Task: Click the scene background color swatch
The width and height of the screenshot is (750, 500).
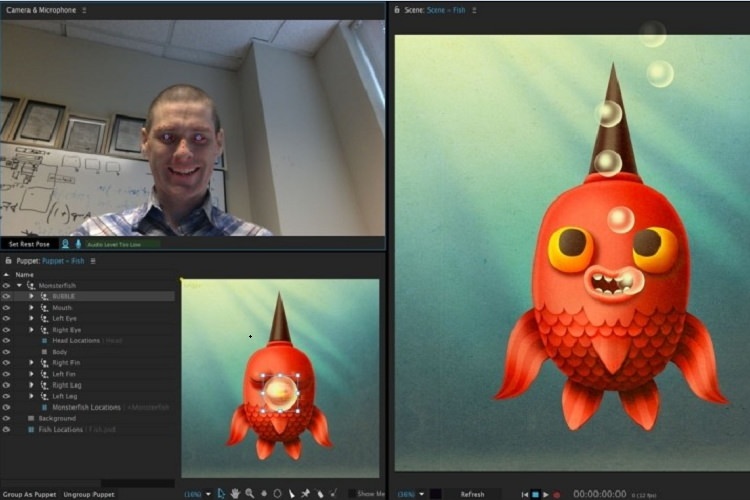Action: (x=436, y=494)
